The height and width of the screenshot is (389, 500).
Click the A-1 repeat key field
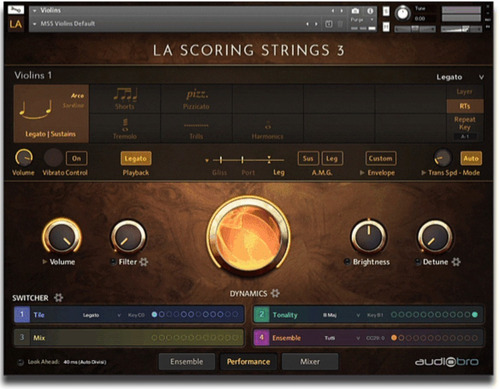click(x=465, y=136)
